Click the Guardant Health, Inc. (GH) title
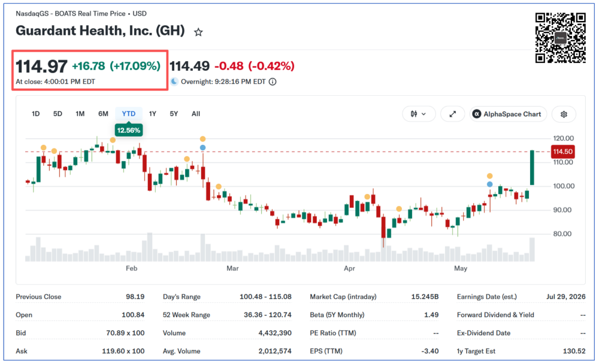The width and height of the screenshot is (599, 364). coord(100,31)
